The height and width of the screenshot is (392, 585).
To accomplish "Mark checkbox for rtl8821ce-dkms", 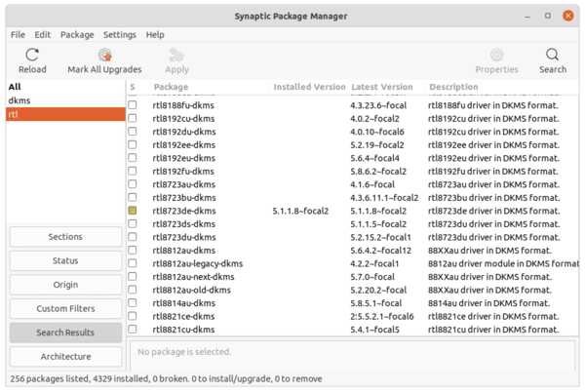I will point(133,316).
